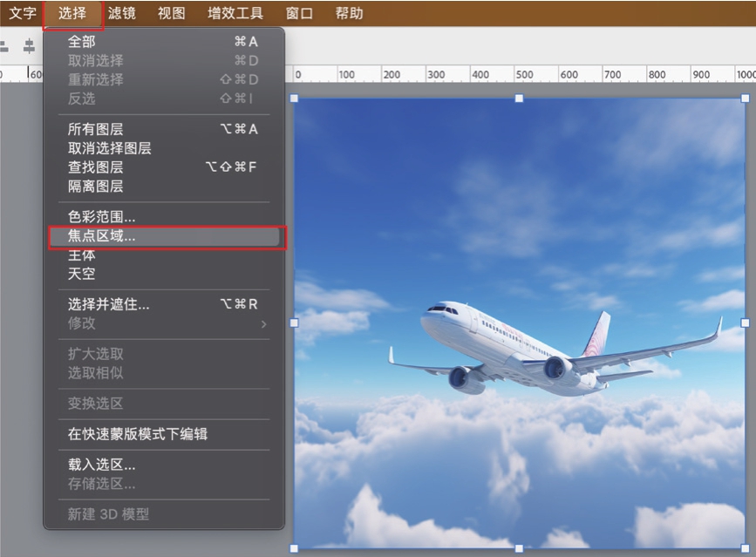This screenshot has width=756, height=557.
Task: Choose 全部 to select all
Action: [164, 42]
